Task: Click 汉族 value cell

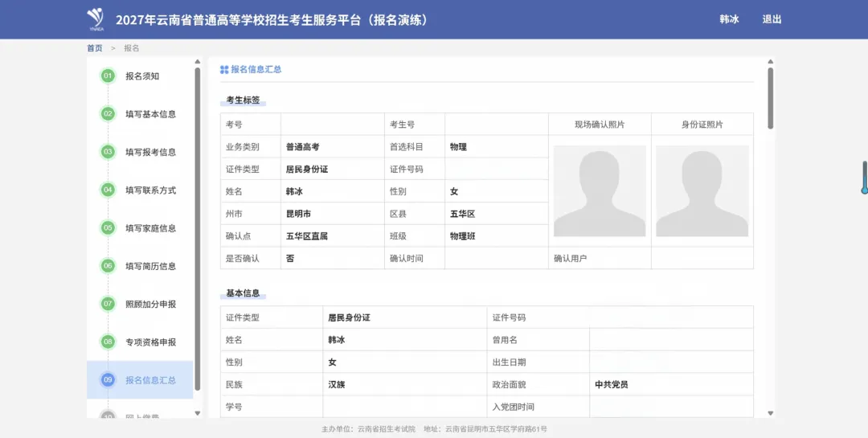Action: [404, 384]
